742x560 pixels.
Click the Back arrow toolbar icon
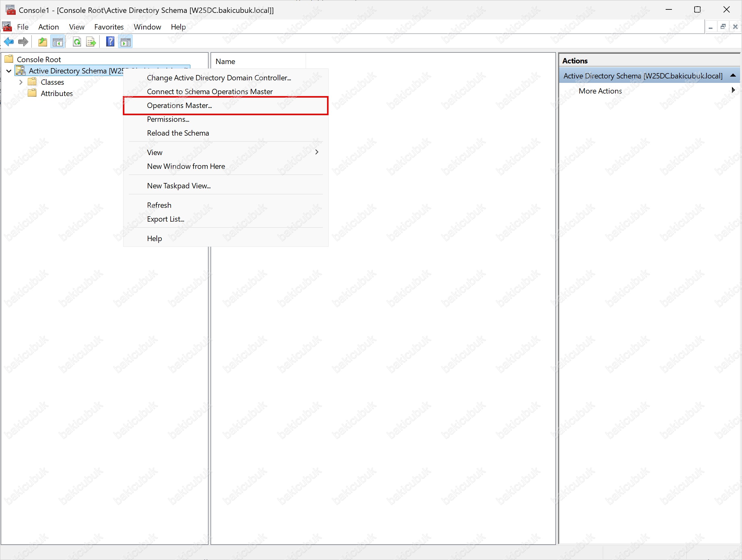click(9, 42)
